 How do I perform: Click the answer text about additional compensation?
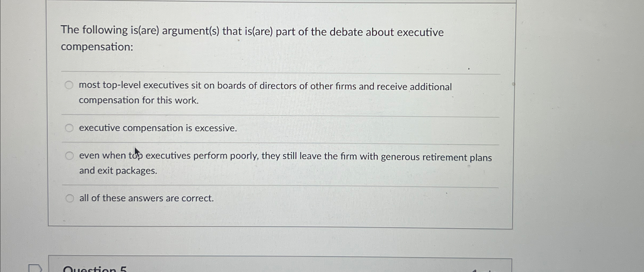click(265, 86)
